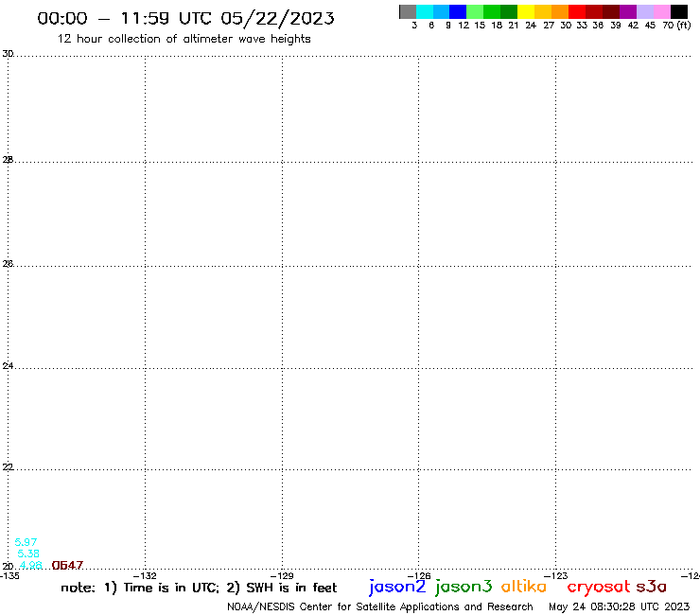Select the legend value label 24
This screenshot has width=700, height=615.
(531, 26)
